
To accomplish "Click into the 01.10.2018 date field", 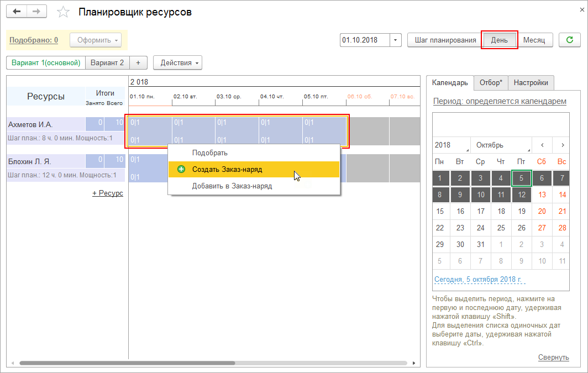I will 365,40.
